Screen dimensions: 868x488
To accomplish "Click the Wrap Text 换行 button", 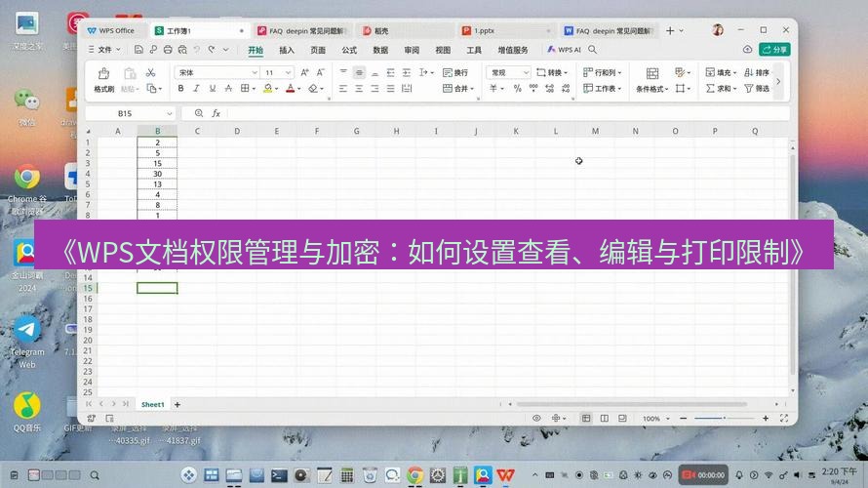I will 455,72.
